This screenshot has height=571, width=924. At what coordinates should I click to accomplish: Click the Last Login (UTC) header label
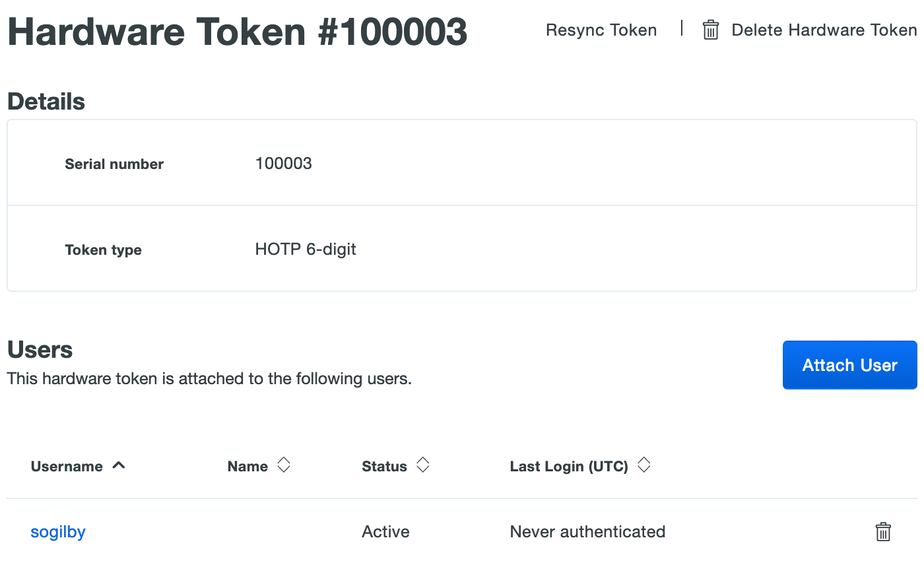[x=568, y=467]
